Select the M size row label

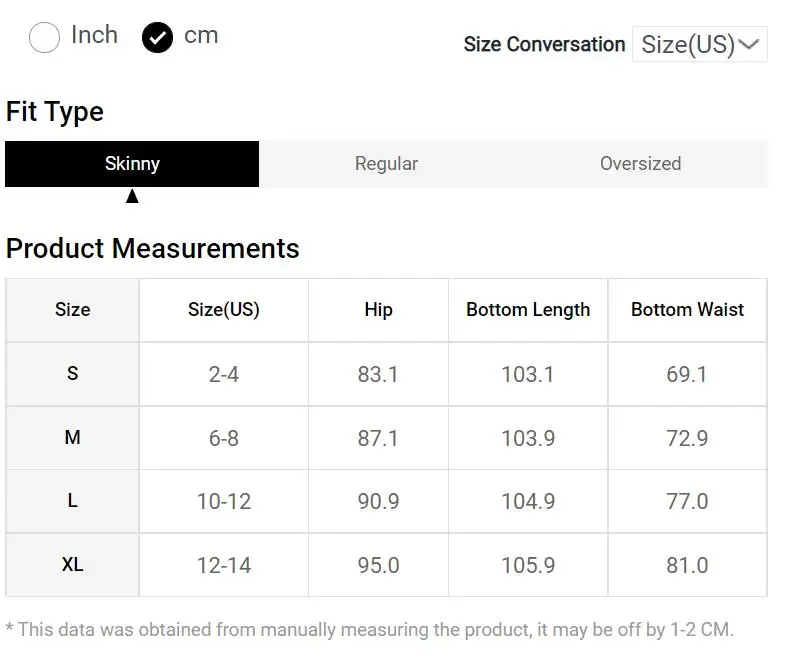pos(72,438)
